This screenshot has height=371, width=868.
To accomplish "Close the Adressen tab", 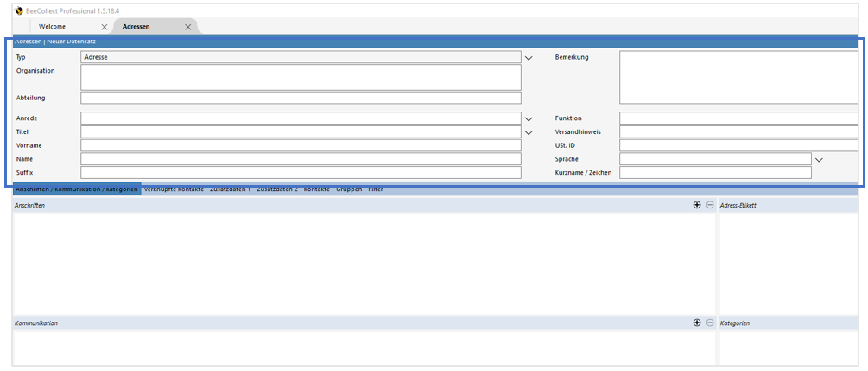I will point(188,27).
